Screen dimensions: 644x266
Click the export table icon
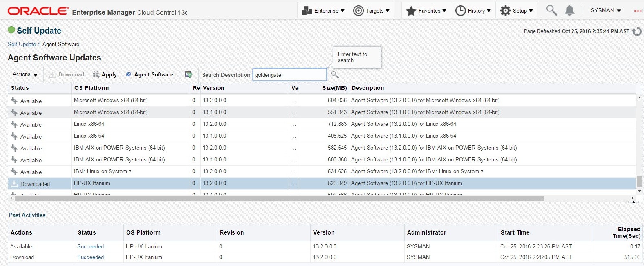[x=189, y=74]
